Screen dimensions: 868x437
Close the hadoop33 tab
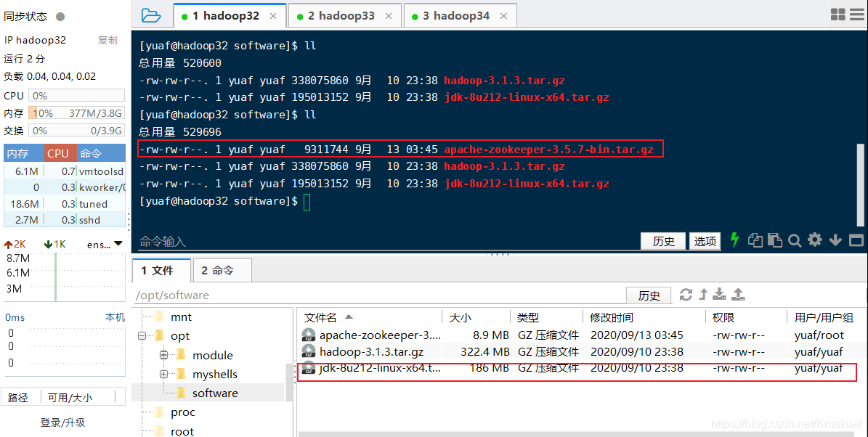(x=389, y=16)
